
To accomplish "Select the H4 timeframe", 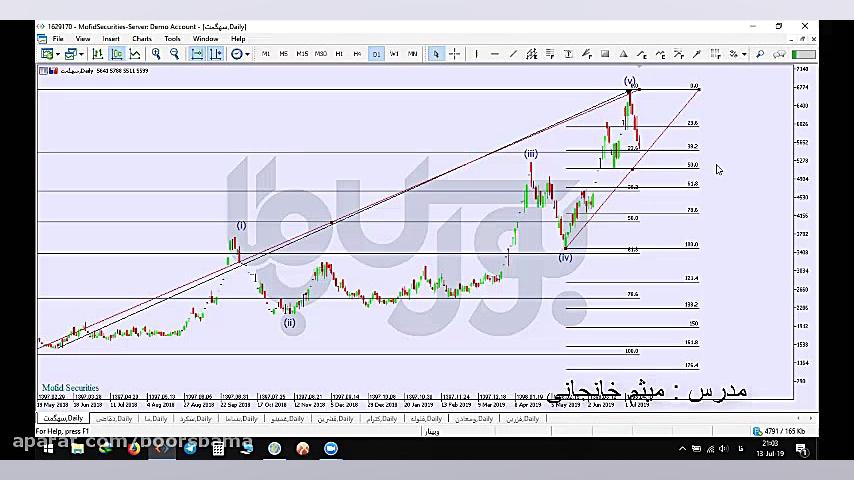I will coord(357,54).
